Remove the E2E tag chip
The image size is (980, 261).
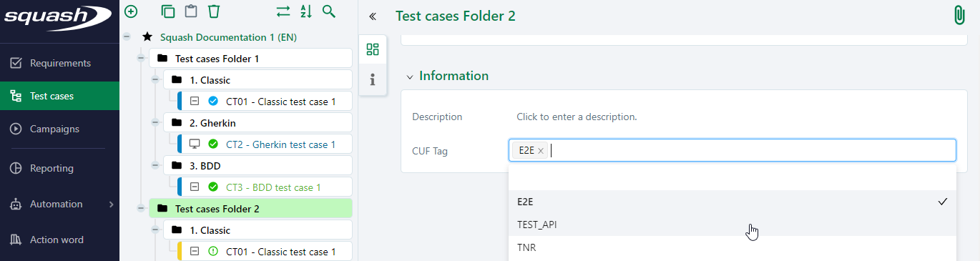click(x=541, y=151)
